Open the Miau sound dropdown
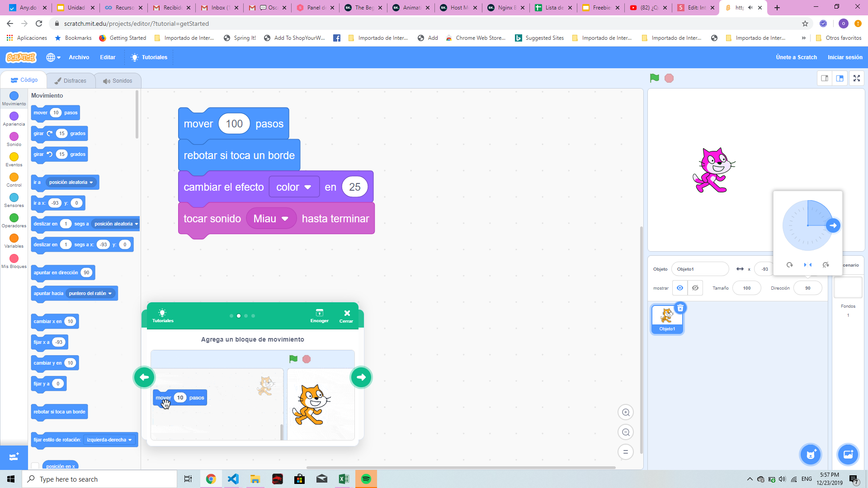Image resolution: width=868 pixels, height=488 pixels. click(271, 219)
